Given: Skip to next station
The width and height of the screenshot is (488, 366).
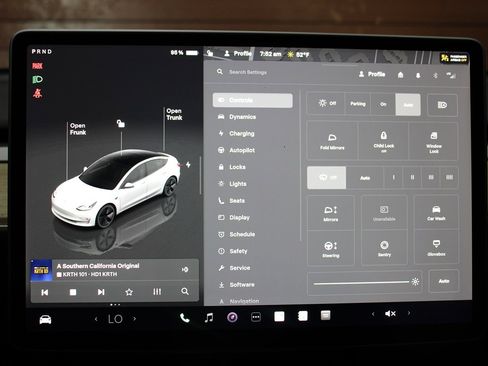Looking at the screenshot, I should click(101, 292).
